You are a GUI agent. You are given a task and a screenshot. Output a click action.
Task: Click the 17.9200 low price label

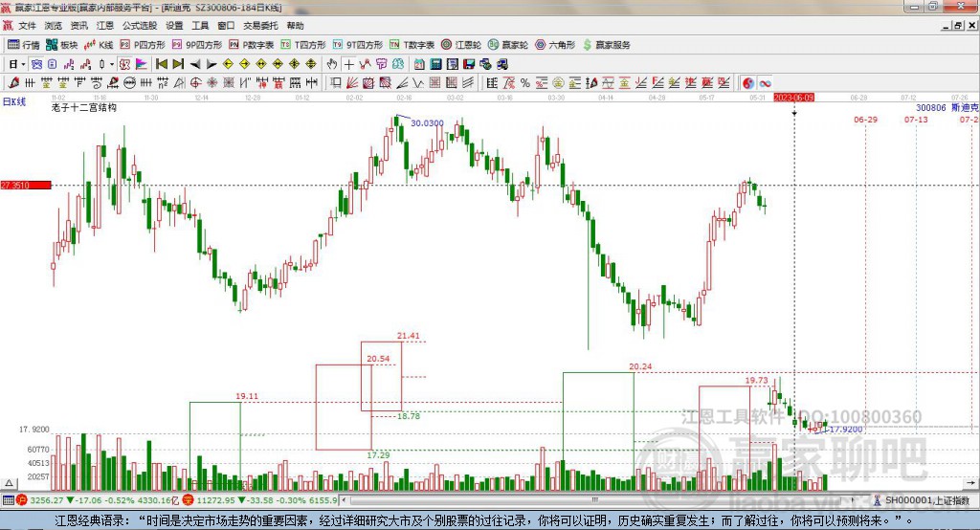point(846,430)
